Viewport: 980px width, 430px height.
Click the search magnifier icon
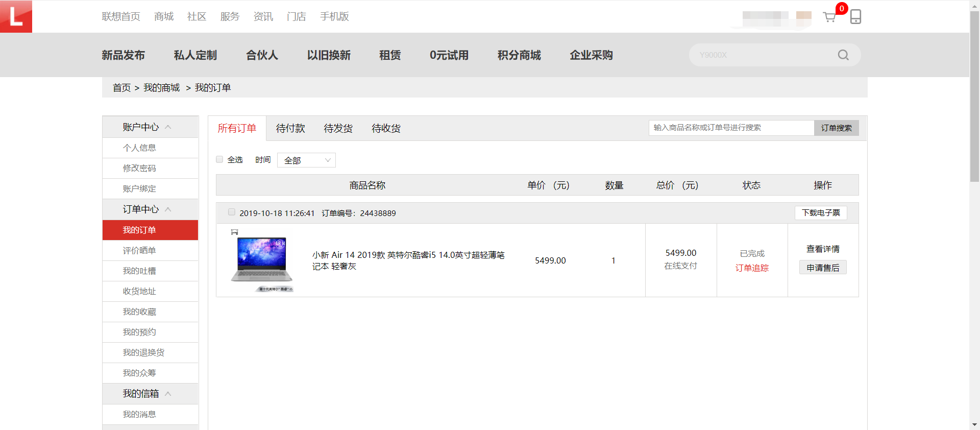pos(843,55)
